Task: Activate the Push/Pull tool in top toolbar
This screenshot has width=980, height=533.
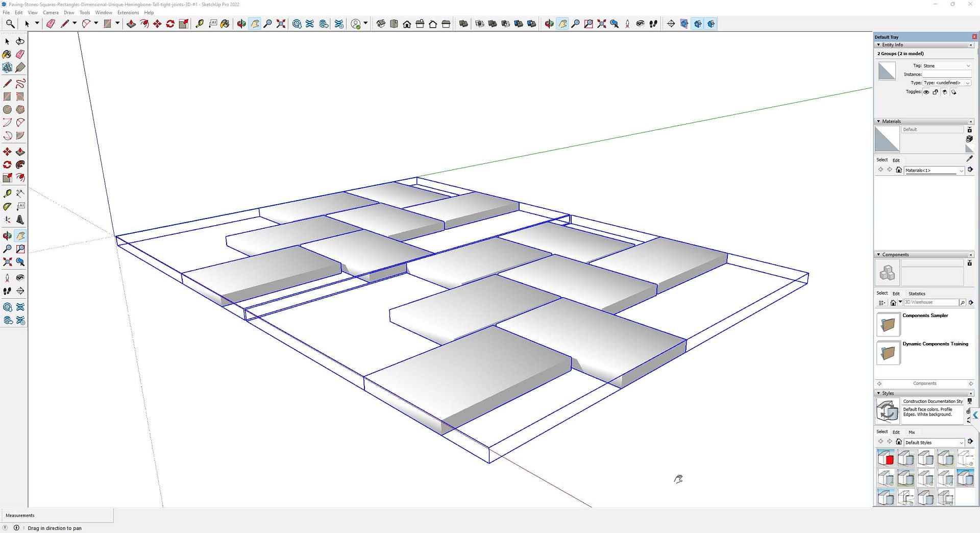Action: 131,24
